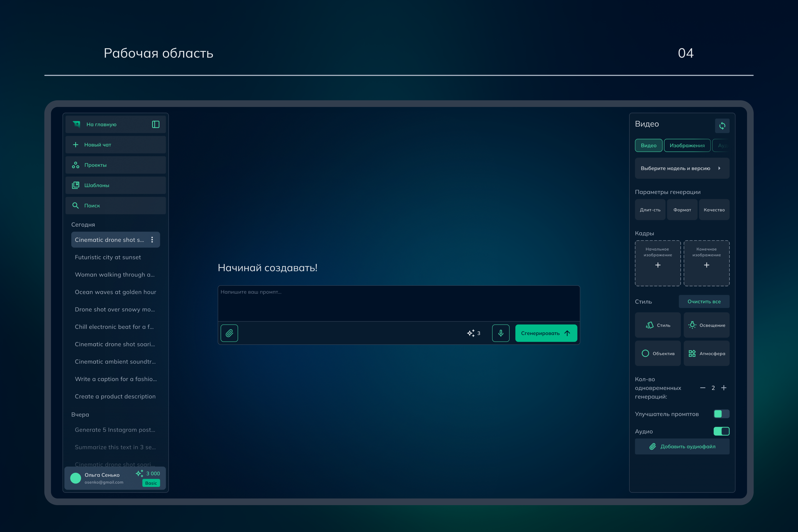The image size is (798, 532).
Task: Open Освещение lighting tile
Action: pyautogui.click(x=707, y=325)
